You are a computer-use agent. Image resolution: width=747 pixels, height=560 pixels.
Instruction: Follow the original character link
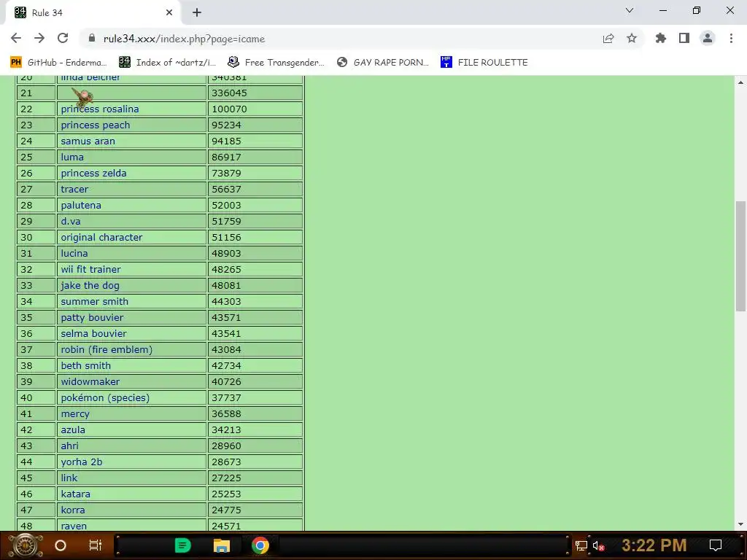click(101, 237)
